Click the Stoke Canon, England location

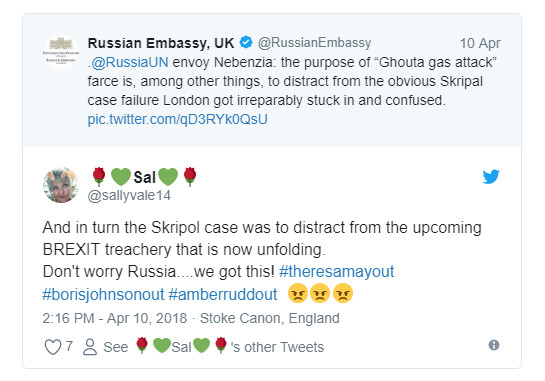270,318
